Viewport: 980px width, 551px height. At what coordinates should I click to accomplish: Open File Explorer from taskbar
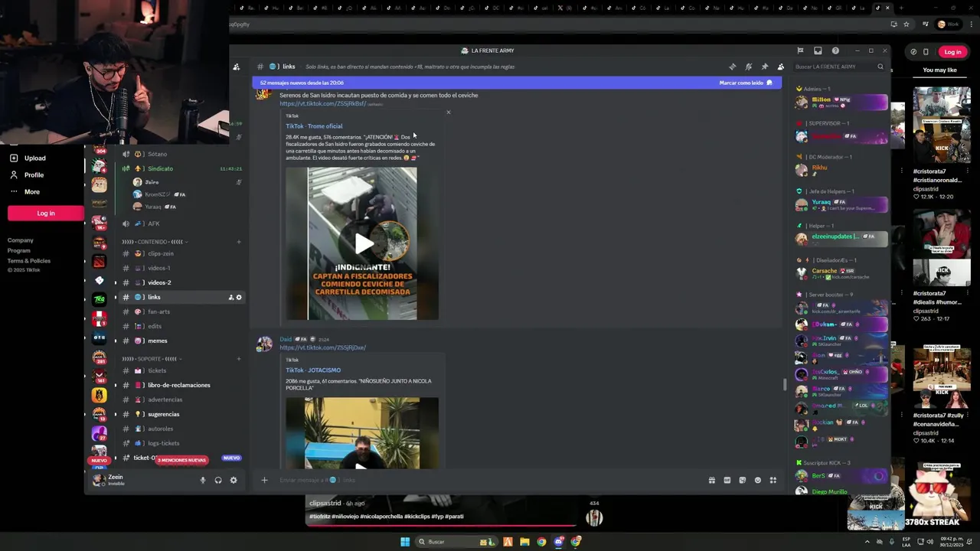524,542
